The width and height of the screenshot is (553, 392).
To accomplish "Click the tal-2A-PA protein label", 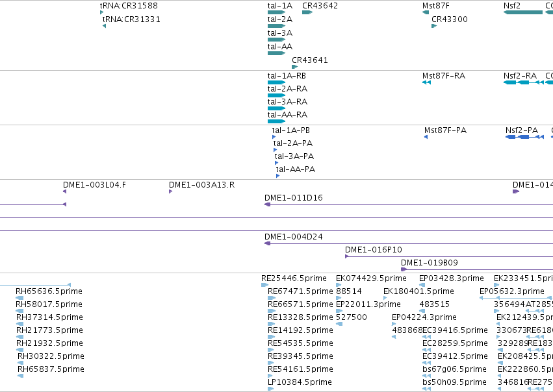I will (x=293, y=143).
